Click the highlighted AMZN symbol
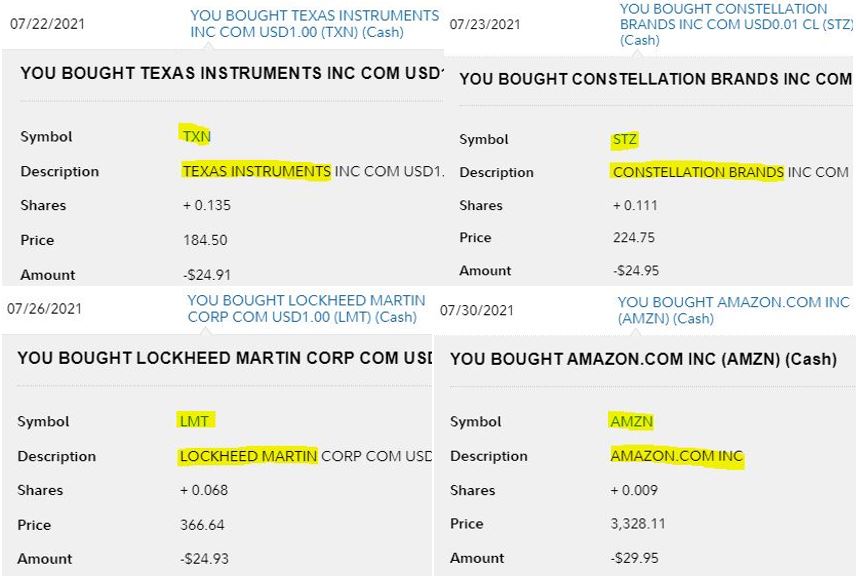 pos(632,422)
